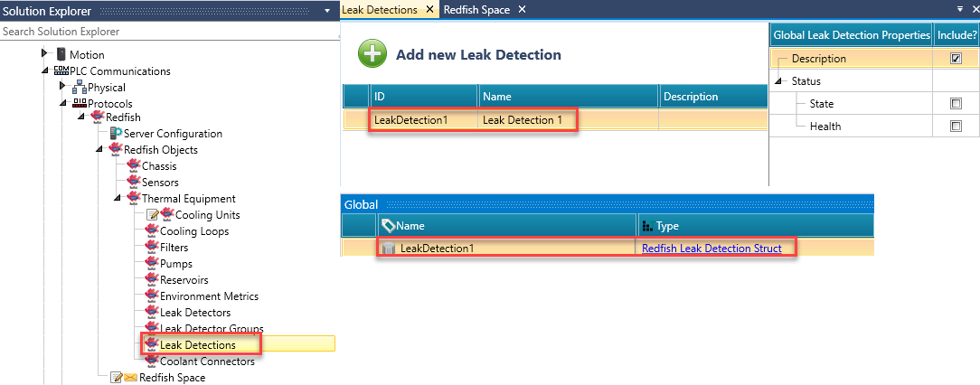Viewport: 980px width, 385px height.
Task: Collapse the Thermal Equipment tree node
Action: [x=116, y=199]
